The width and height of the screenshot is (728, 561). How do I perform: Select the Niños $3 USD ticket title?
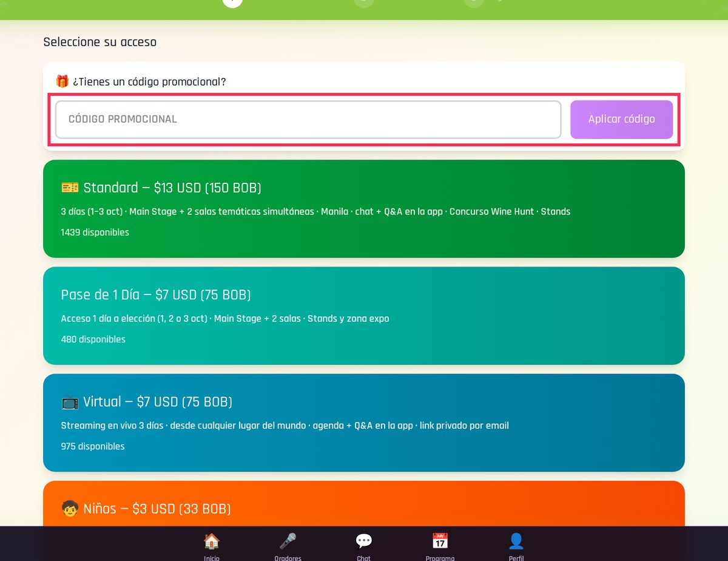point(157,508)
